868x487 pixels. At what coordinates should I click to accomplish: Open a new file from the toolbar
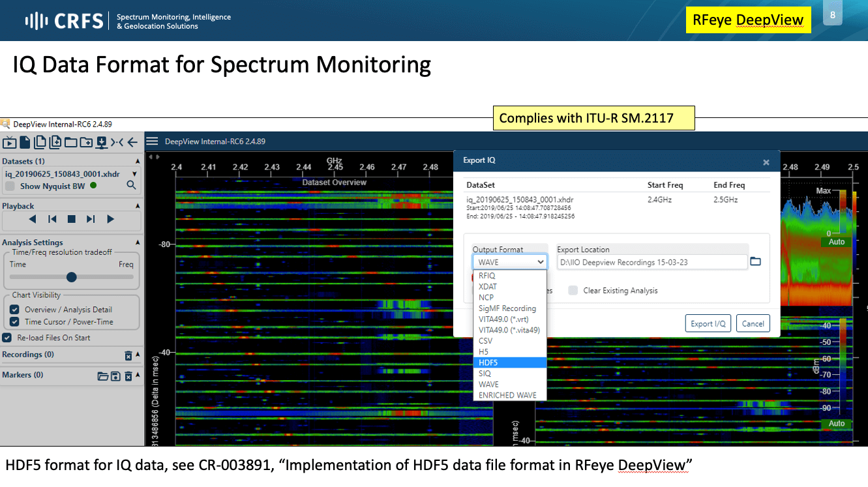[x=25, y=141]
